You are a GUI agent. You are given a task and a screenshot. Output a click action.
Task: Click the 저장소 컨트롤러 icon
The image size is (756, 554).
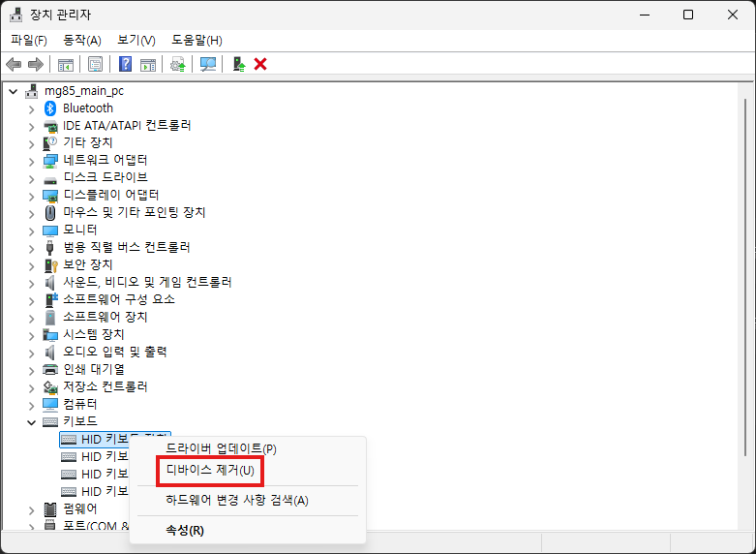(x=50, y=386)
